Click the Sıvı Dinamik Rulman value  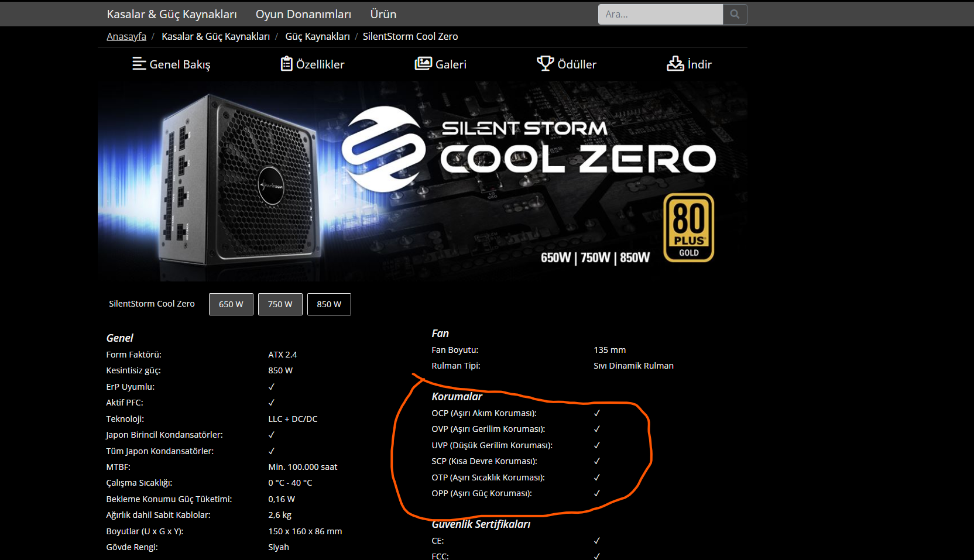[x=633, y=366]
